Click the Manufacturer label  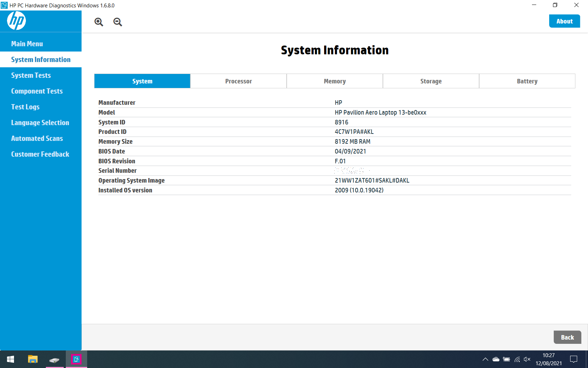tap(117, 103)
